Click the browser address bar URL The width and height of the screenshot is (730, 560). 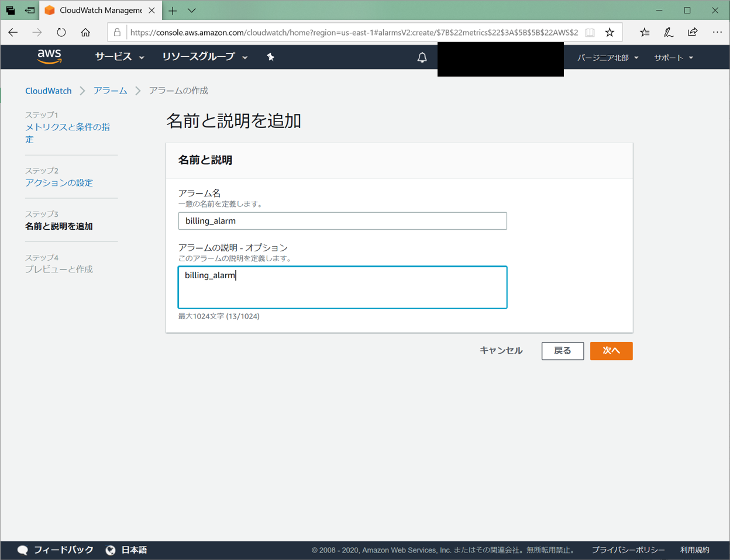[354, 32]
